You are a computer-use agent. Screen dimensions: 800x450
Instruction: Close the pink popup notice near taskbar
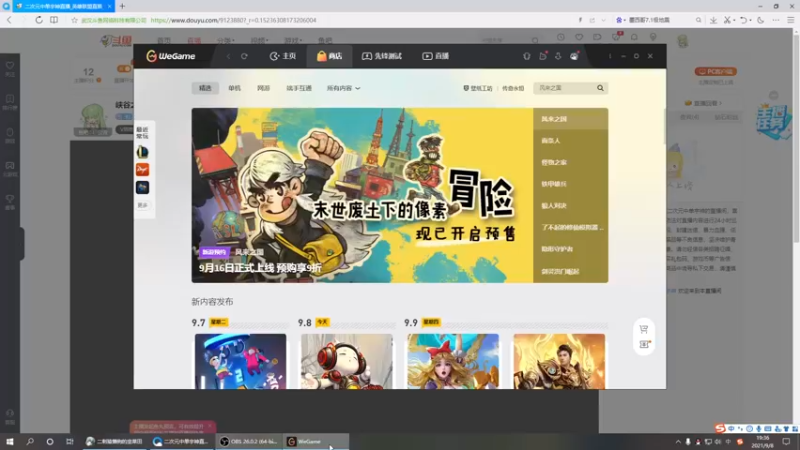point(209,426)
